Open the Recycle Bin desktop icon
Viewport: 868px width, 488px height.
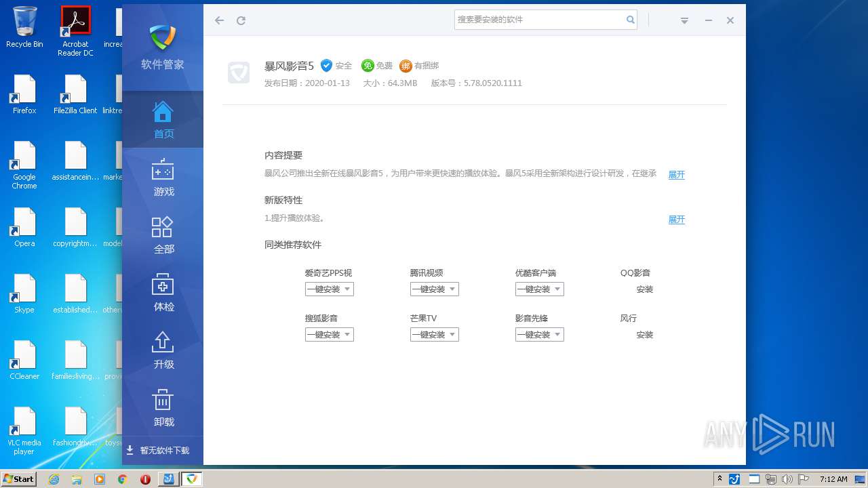click(24, 27)
